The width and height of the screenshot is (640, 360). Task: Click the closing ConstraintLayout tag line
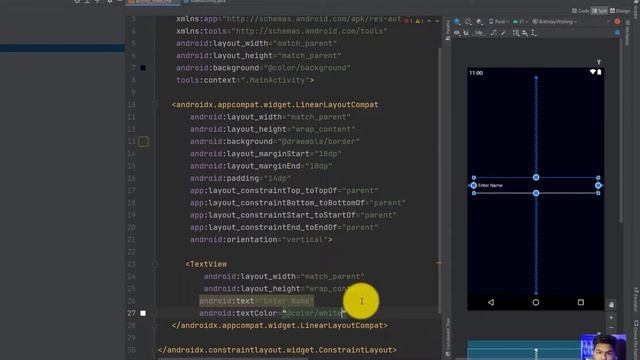coord(277,350)
